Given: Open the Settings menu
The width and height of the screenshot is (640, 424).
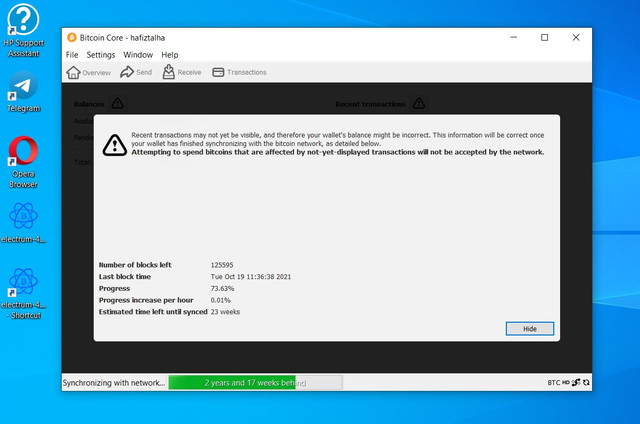Looking at the screenshot, I should tap(100, 55).
